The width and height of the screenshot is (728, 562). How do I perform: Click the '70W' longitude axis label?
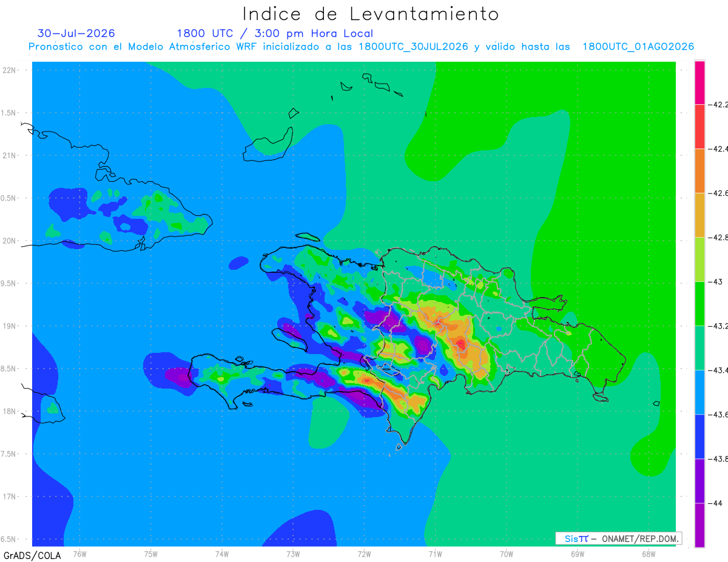click(507, 554)
